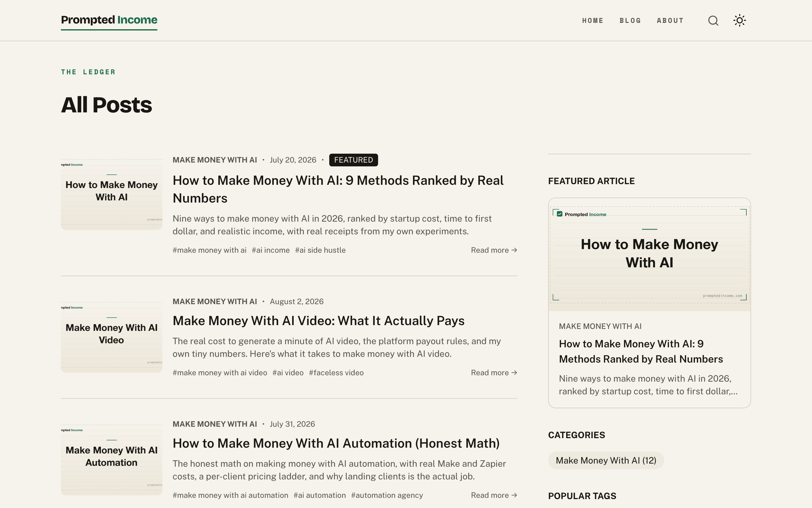812x508 pixels.
Task: Click the THE LEDGER eyebrow label
Action: point(88,72)
